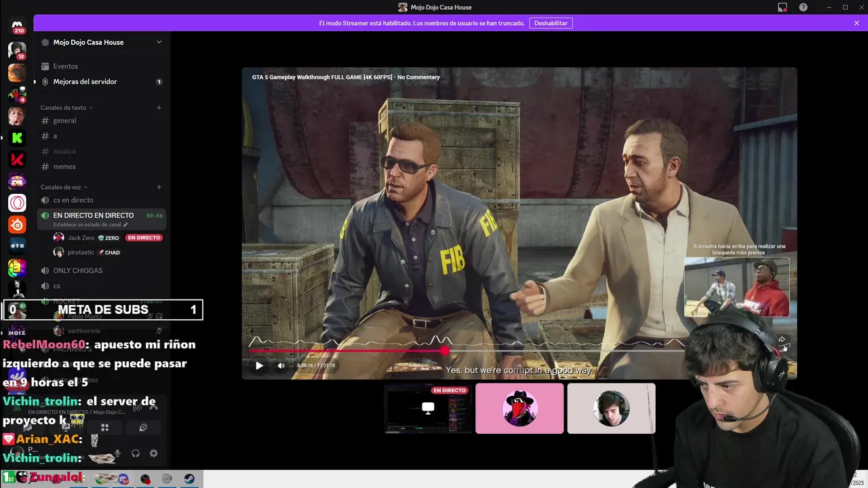The width and height of the screenshot is (868, 488).
Task: Open the red K server icon
Action: pos(17,160)
